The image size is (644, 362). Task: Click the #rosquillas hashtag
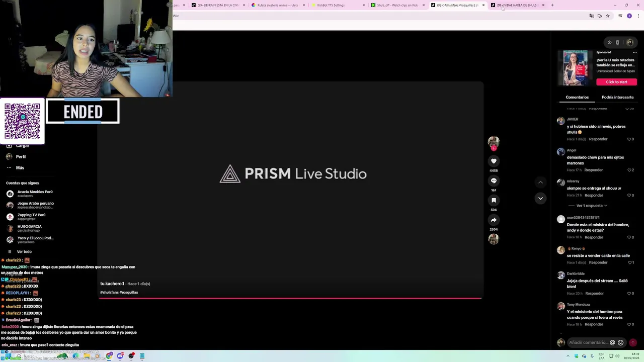coord(128,292)
